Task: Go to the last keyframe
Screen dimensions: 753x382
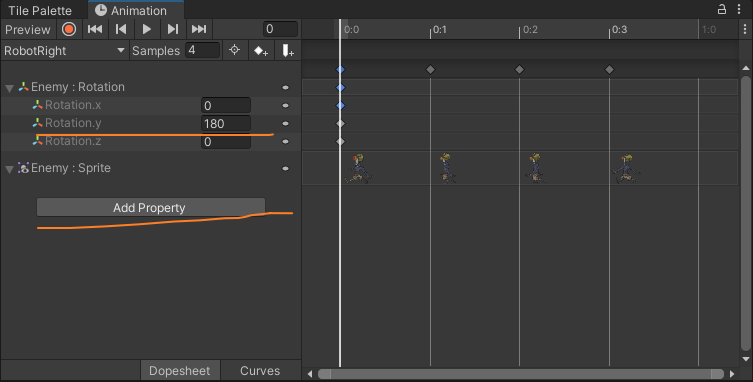Action: [199, 29]
